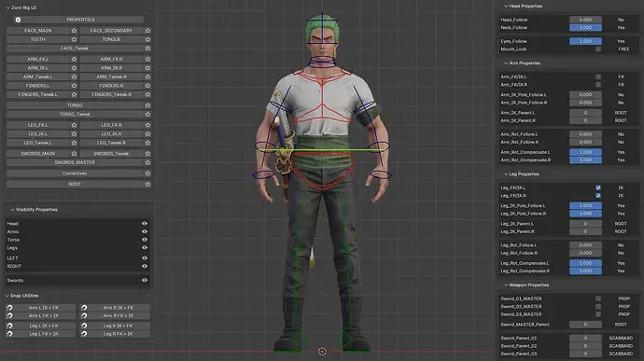Screen dimensions: 644x361
Task: Star the SWORDS_MAIN layer
Action: click(x=74, y=154)
